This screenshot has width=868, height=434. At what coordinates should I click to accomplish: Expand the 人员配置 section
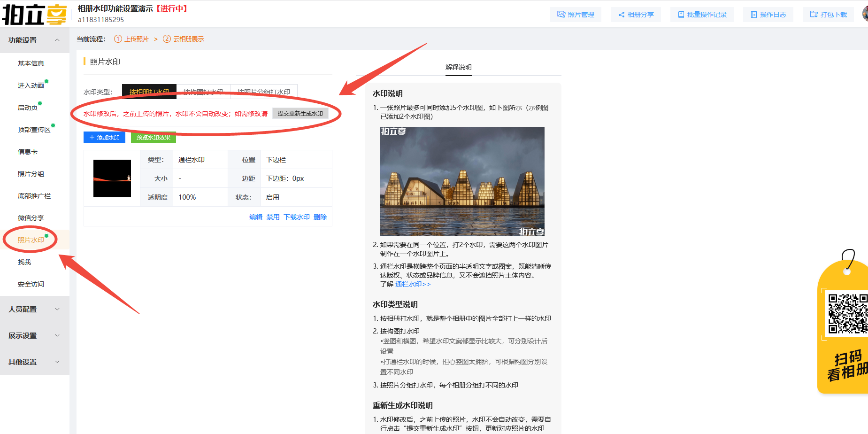pyautogui.click(x=33, y=309)
